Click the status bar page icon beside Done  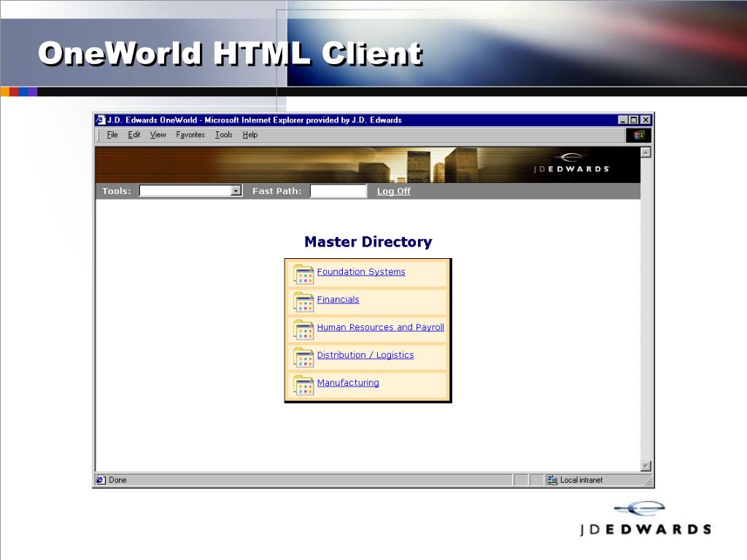[x=101, y=480]
